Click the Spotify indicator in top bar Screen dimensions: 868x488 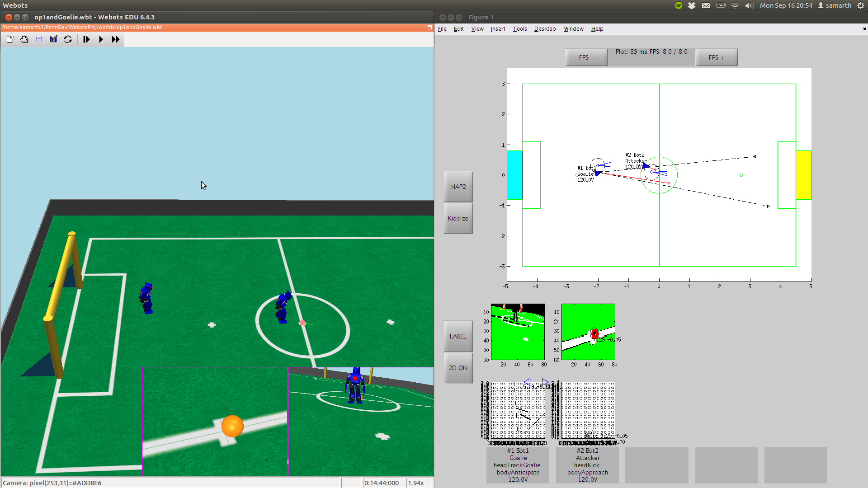point(679,5)
